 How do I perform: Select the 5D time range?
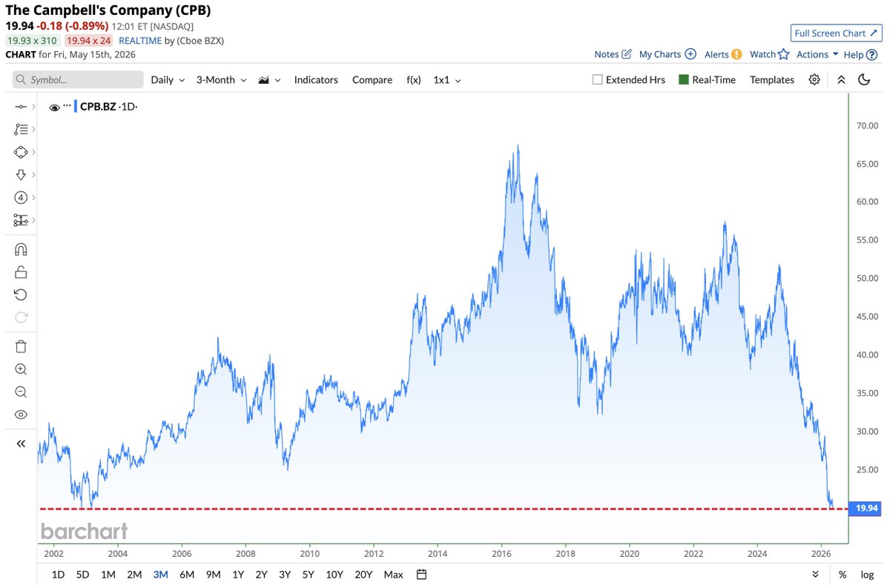pos(83,574)
